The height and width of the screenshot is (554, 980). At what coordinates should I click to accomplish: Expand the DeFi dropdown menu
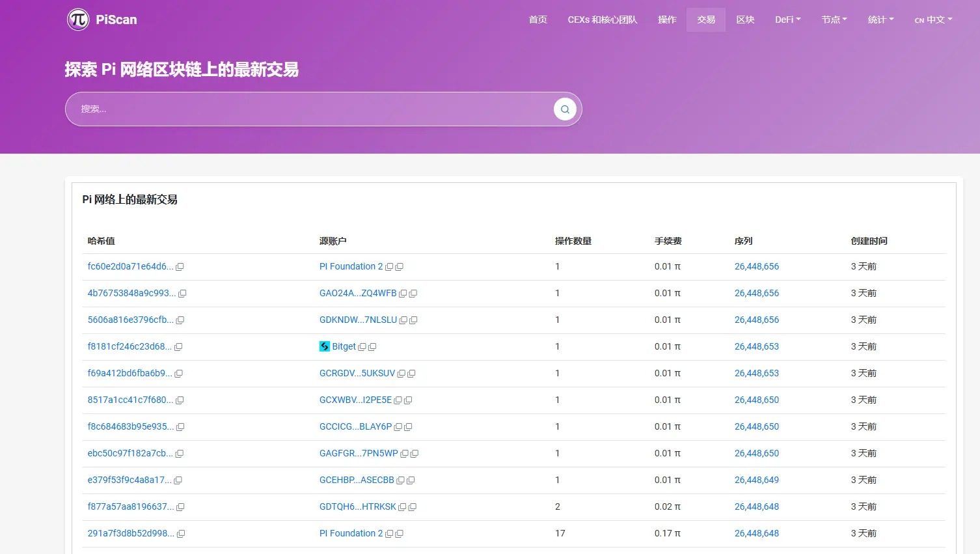coord(788,20)
